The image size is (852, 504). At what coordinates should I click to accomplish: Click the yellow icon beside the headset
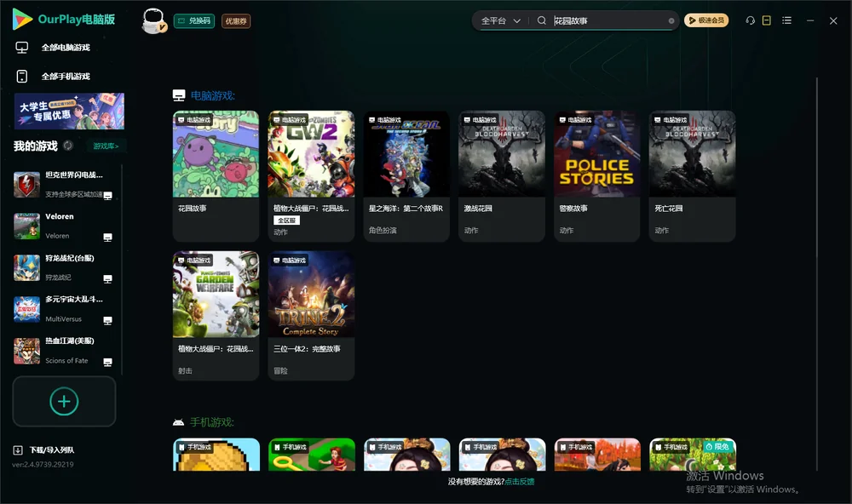(x=767, y=20)
